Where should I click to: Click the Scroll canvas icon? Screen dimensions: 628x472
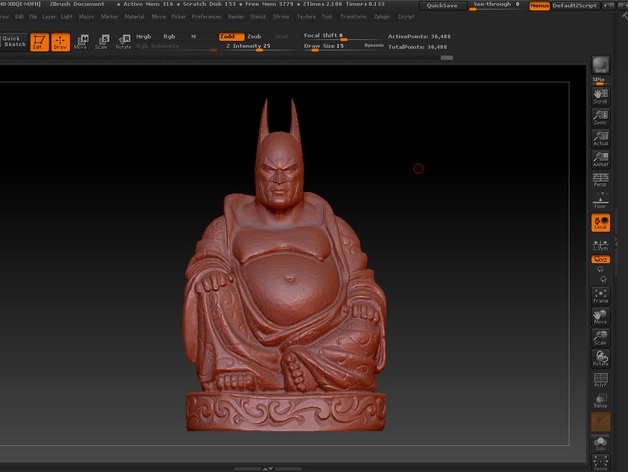pos(600,97)
